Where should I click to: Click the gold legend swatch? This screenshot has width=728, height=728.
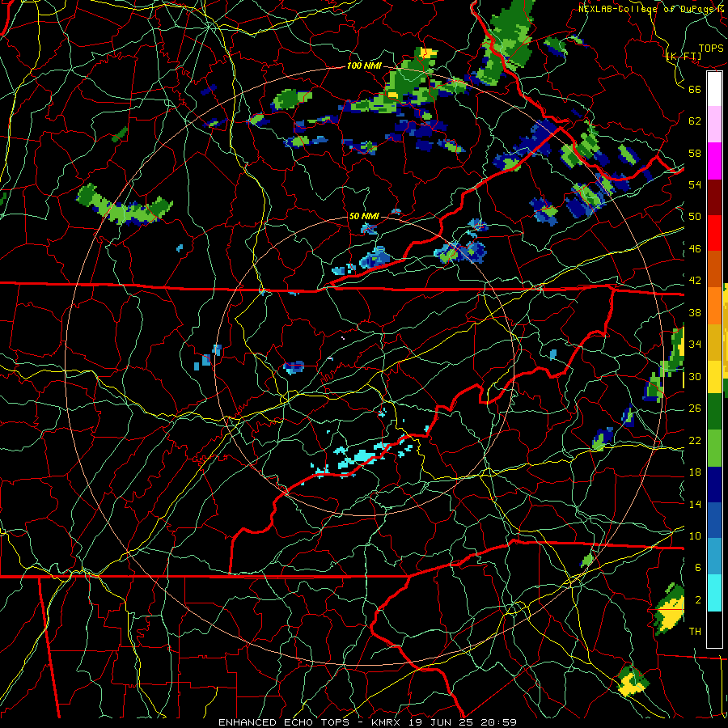click(x=714, y=342)
